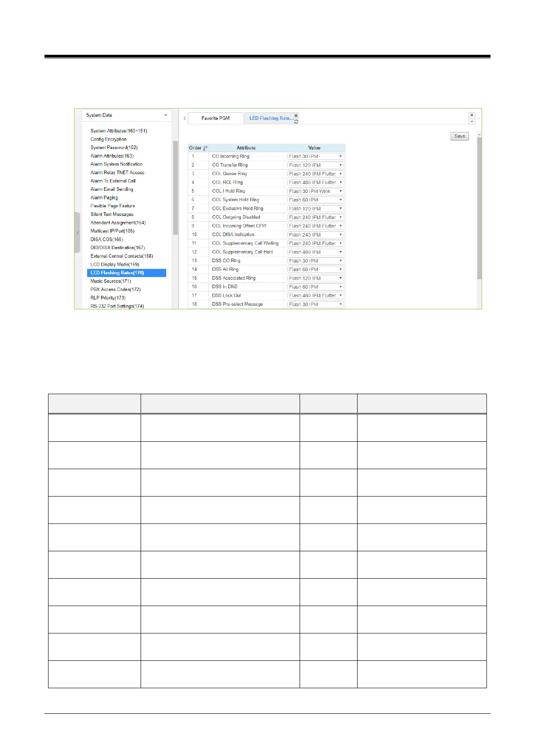
Task: Open Alarm Email Sending
Action: (x=112, y=189)
